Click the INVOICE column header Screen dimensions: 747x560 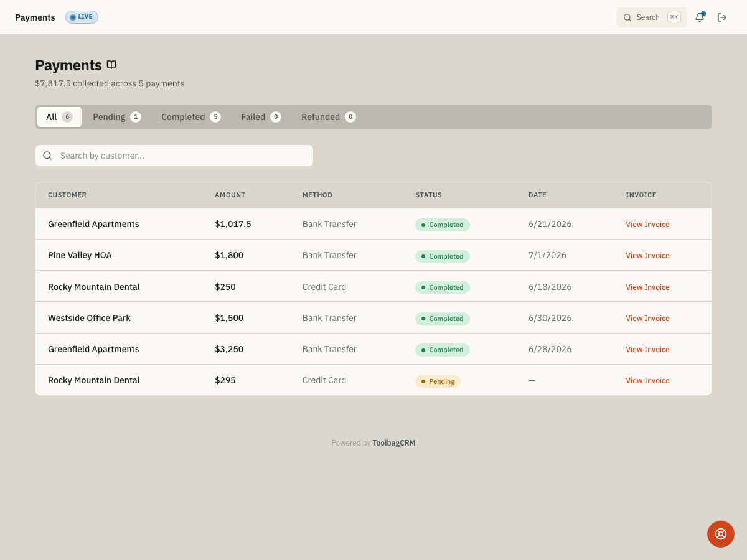[x=641, y=195]
